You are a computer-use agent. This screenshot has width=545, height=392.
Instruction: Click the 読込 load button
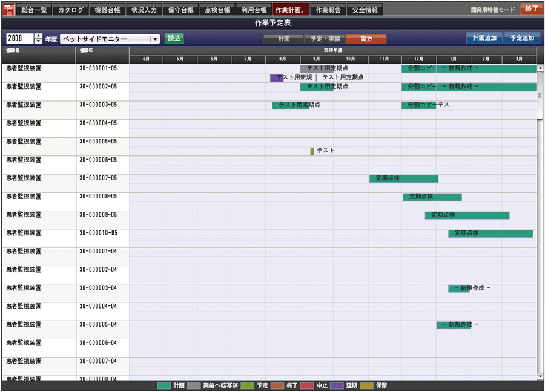point(174,39)
